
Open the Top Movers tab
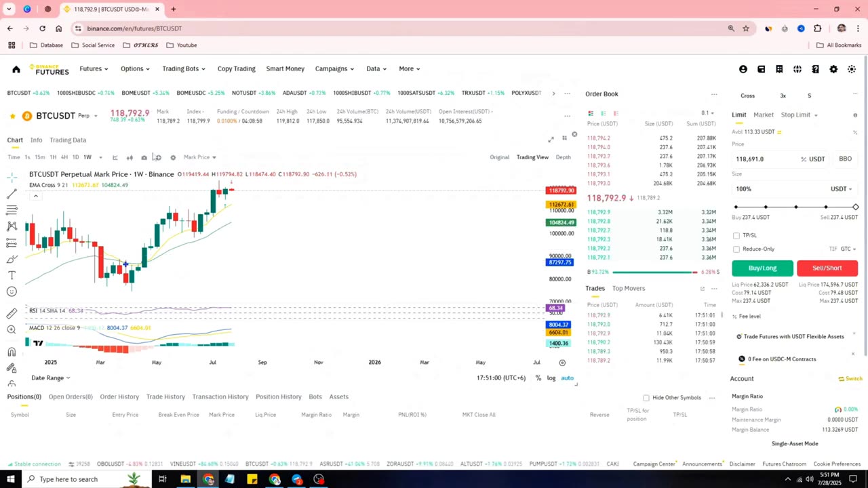tap(629, 289)
